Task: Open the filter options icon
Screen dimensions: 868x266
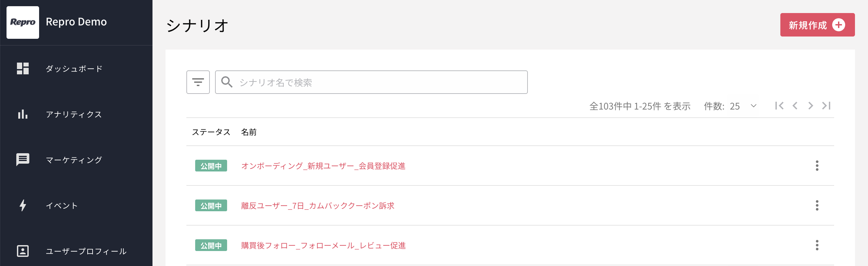Action: tap(198, 82)
